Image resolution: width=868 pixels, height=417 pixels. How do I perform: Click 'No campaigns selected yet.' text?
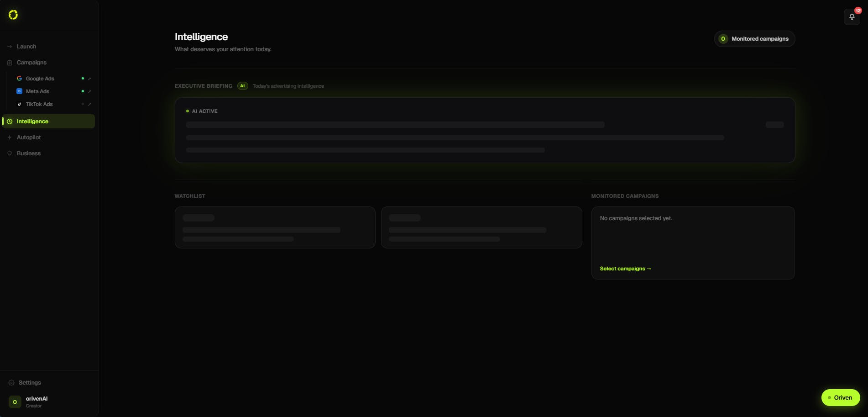[x=636, y=218]
